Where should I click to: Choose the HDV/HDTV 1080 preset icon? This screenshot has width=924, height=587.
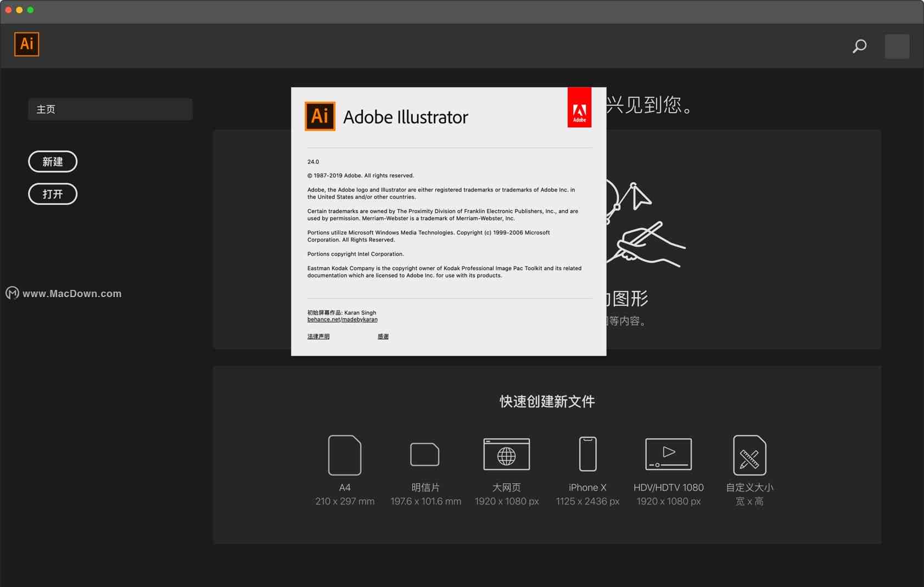tap(668, 454)
